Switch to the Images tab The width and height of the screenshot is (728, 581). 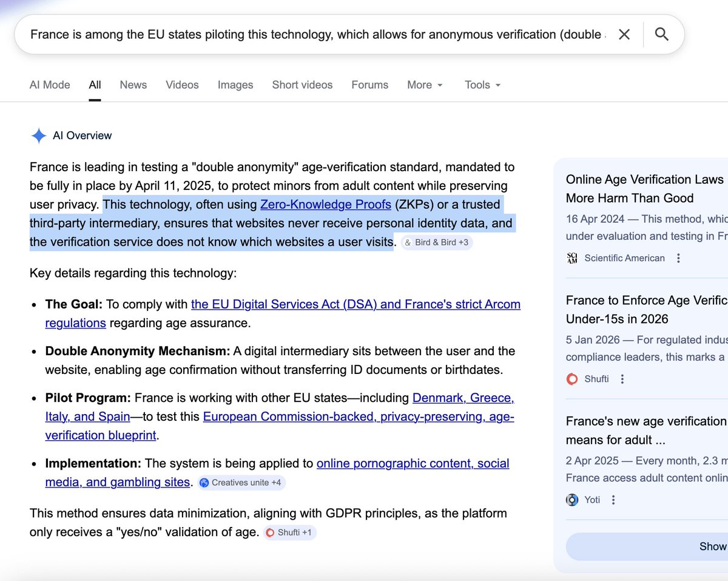click(235, 85)
